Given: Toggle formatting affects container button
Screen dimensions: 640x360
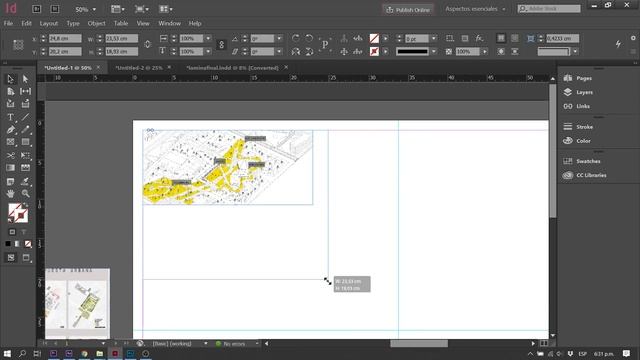Looking at the screenshot, I should 12,232.
